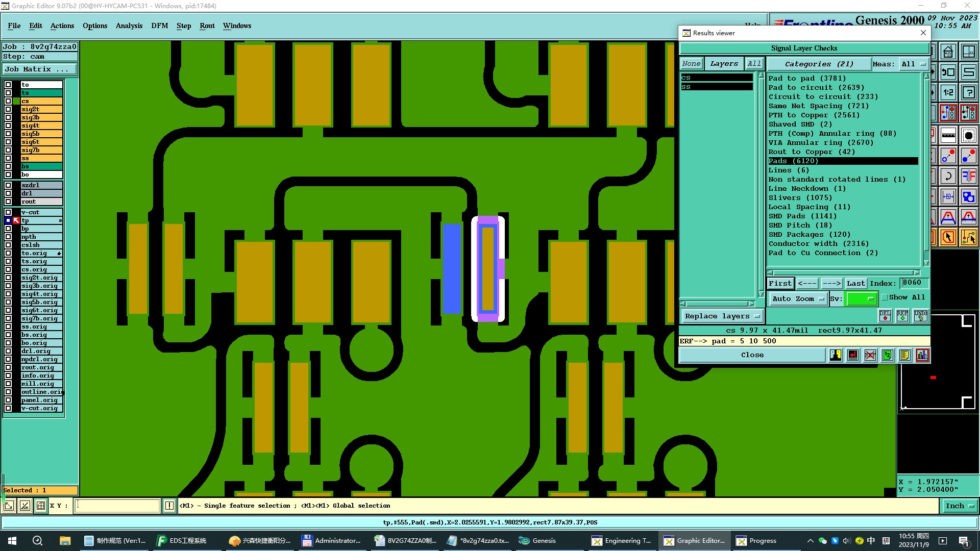Click the UNDO icon in Results viewer
This screenshot has height=551, width=980.
(921, 316)
